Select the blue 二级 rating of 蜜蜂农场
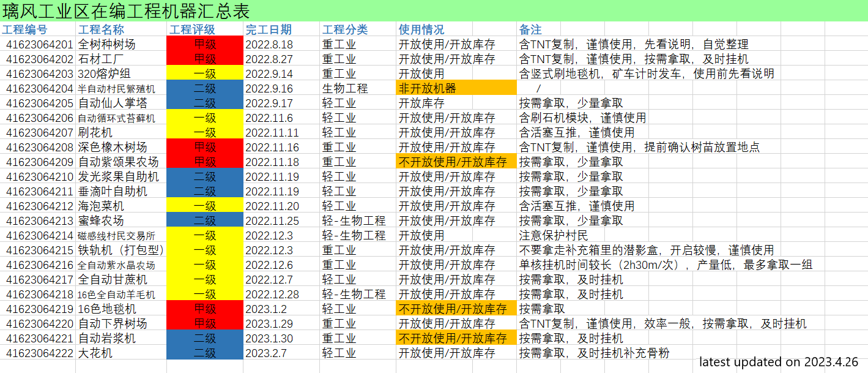Viewport: 868px width, 373px height. tap(204, 220)
